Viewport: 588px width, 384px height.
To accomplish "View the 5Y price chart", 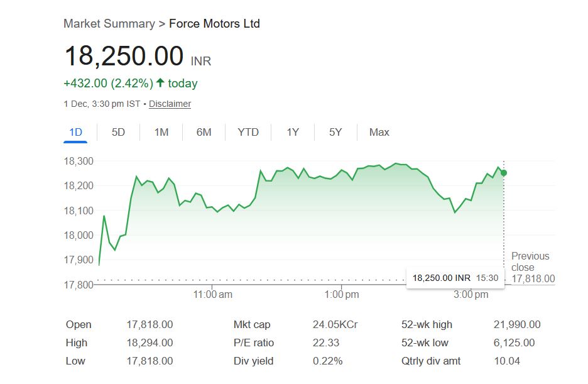I will (335, 132).
